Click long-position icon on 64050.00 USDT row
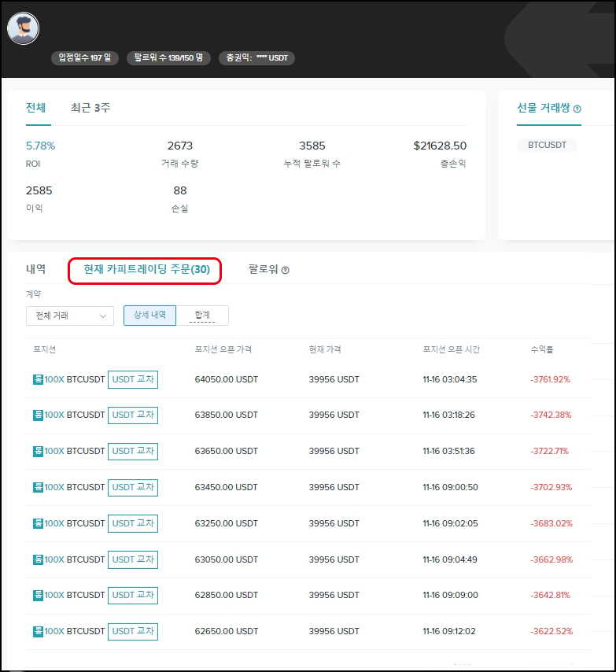The width and height of the screenshot is (616, 672). pyautogui.click(x=38, y=379)
